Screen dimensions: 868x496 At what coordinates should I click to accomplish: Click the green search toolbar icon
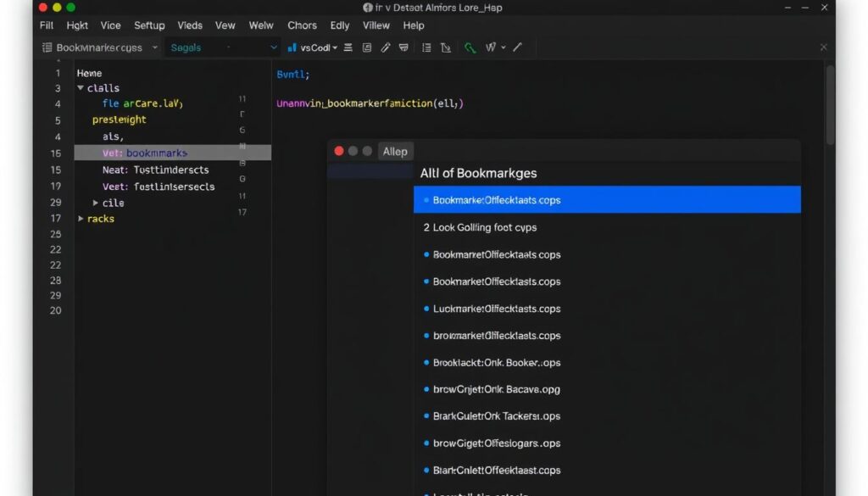coord(470,47)
